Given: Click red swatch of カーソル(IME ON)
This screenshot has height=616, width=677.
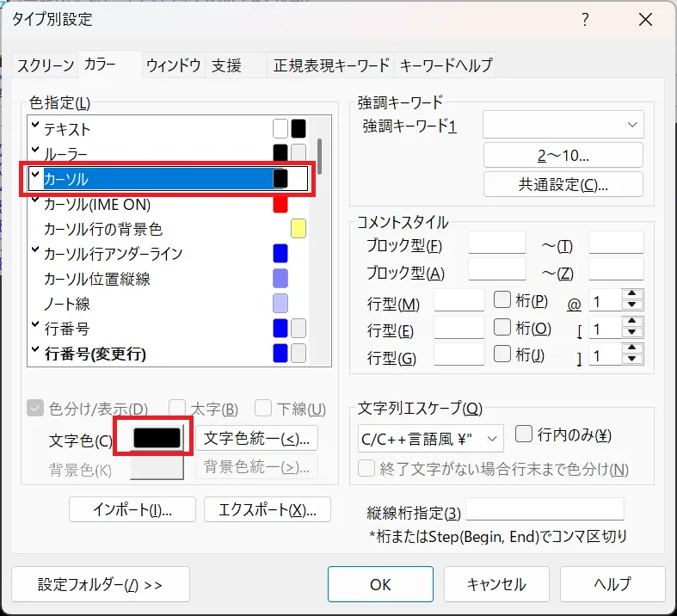Looking at the screenshot, I should click(280, 204).
